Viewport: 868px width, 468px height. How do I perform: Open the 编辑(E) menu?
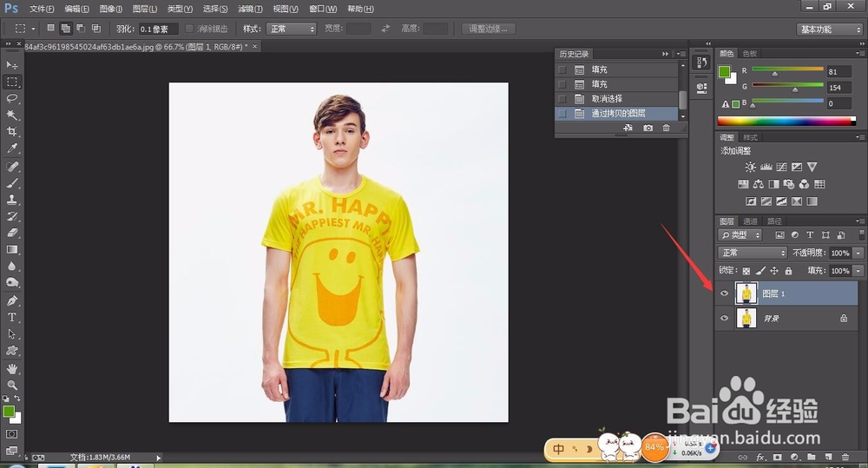point(76,9)
